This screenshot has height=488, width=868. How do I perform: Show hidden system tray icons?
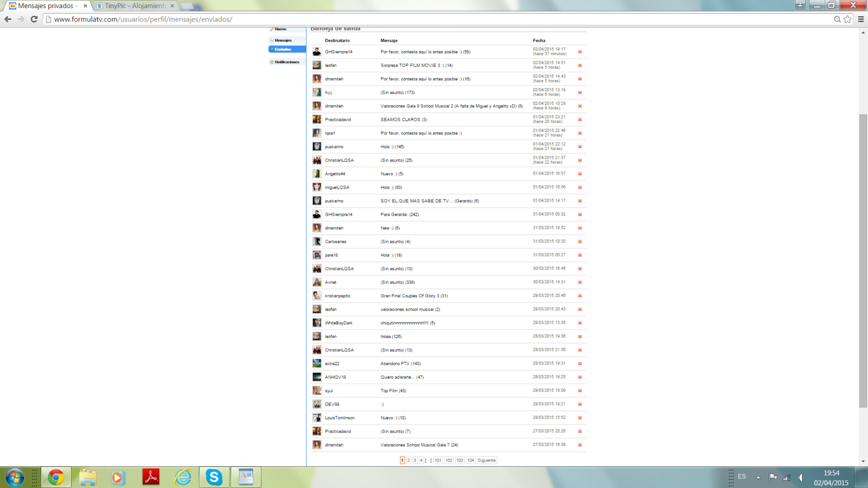tap(758, 478)
